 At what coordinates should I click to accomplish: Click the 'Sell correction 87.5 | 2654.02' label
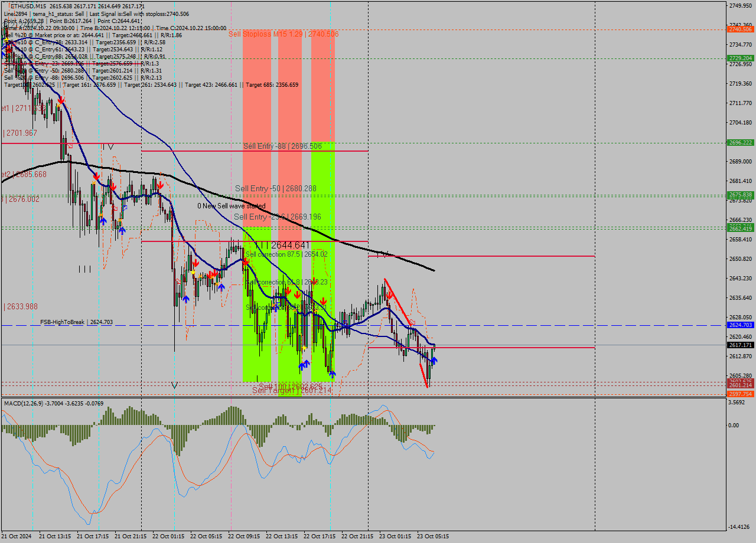286,254
